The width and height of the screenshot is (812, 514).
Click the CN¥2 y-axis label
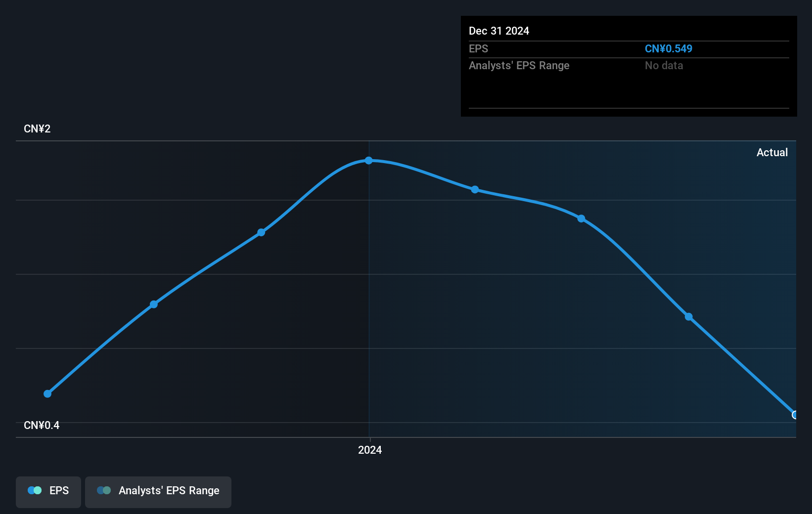click(x=37, y=129)
